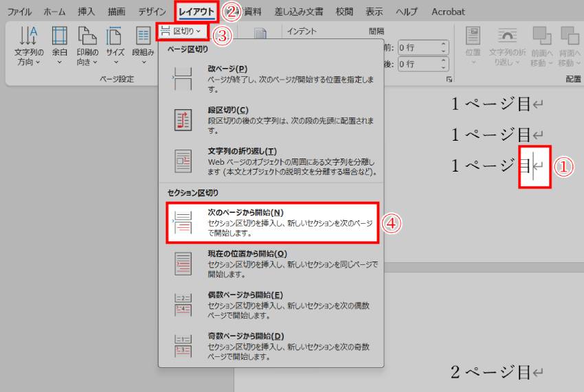Select 現在の位置から開始 section break

point(272,264)
